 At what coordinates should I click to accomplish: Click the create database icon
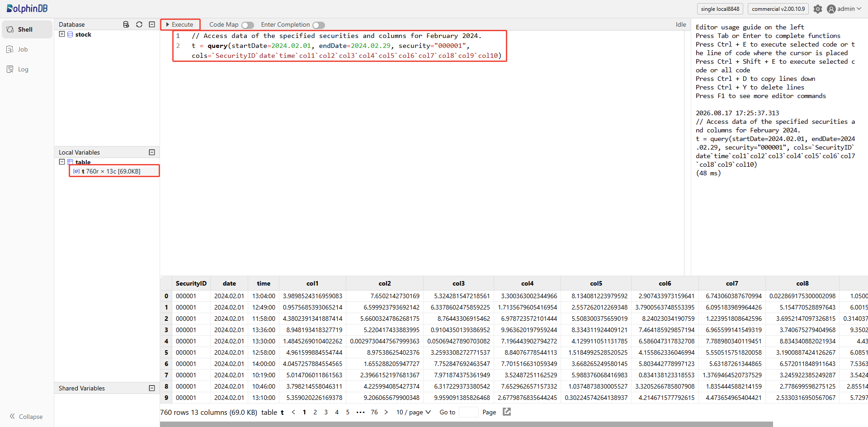tap(126, 24)
